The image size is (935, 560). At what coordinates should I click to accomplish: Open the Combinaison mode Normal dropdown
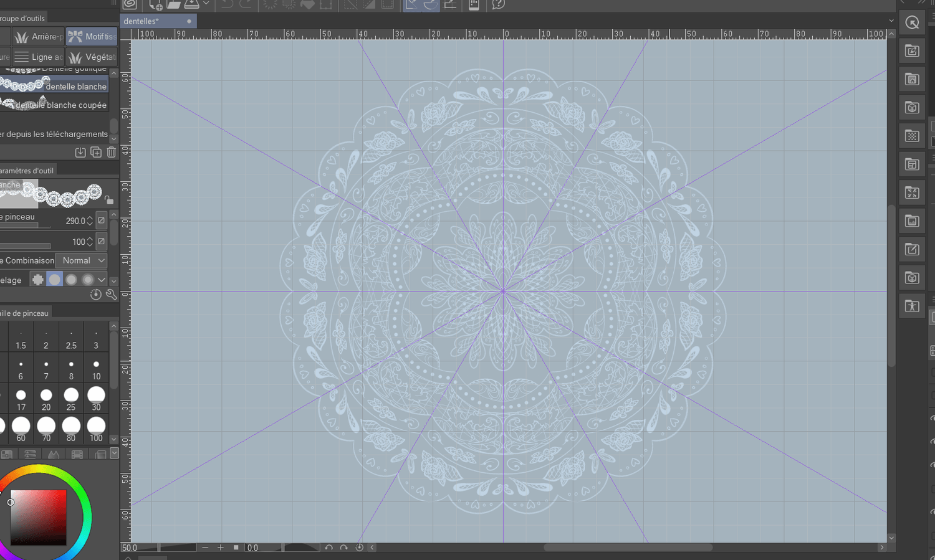(x=81, y=260)
